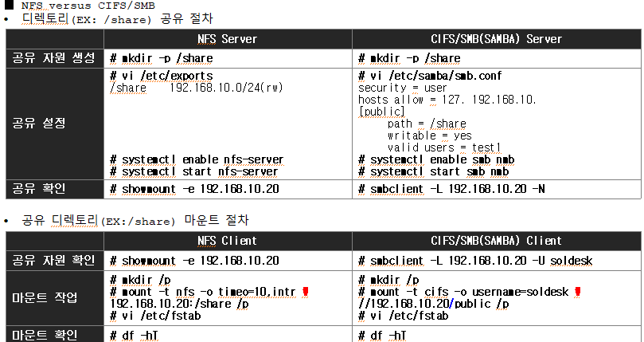Image resolution: width=644 pixels, height=342 pixels.
Task: Click the heading "디렉토리(EX: /share) 공유 절차"
Action: tap(118, 19)
